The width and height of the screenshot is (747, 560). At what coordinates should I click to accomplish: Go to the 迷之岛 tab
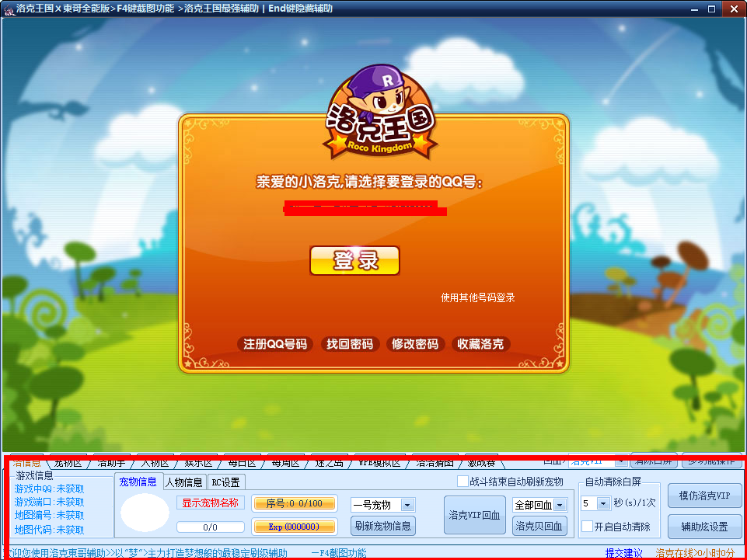coord(330,462)
